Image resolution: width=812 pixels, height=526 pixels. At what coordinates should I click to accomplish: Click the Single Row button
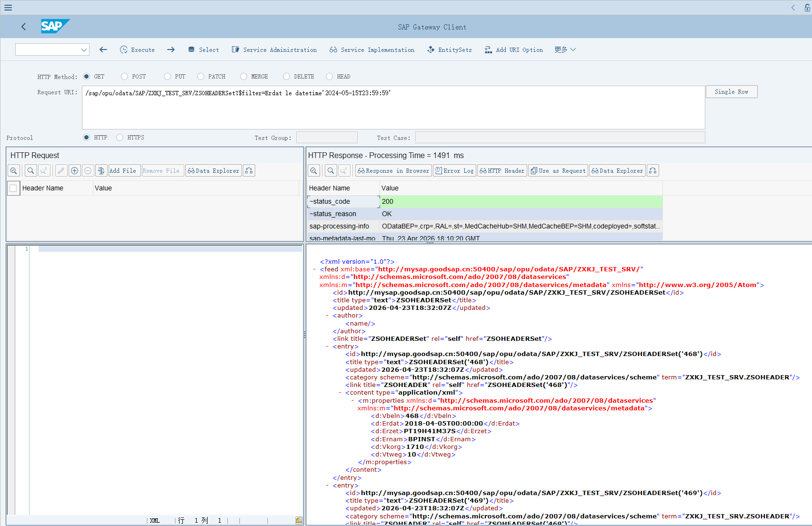tap(732, 92)
